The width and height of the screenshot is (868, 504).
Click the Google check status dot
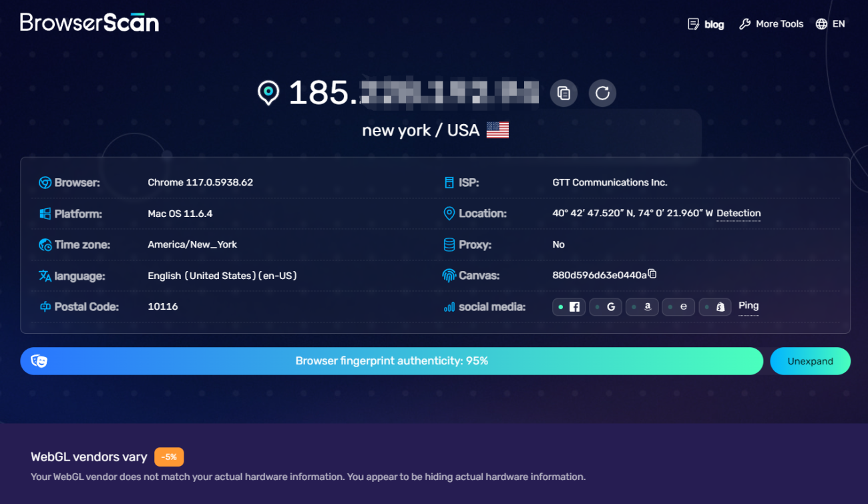coord(596,306)
